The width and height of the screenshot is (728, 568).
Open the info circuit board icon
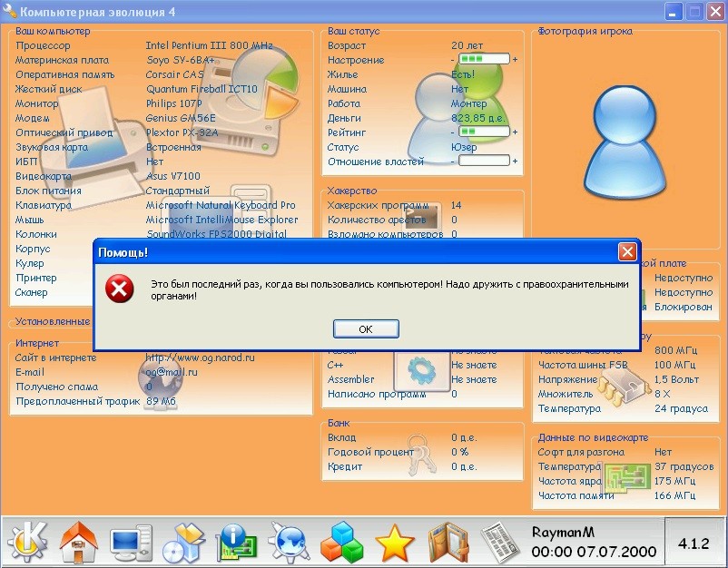pyautogui.click(x=236, y=542)
